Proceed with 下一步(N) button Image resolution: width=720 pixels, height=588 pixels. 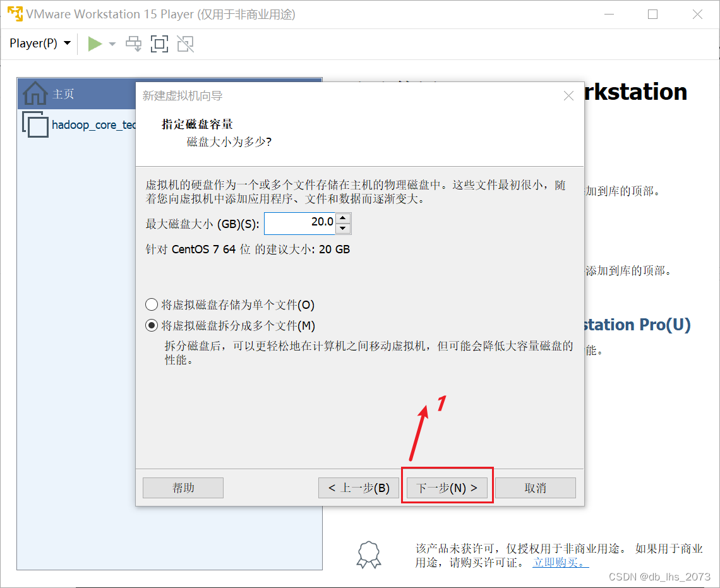[x=447, y=488]
